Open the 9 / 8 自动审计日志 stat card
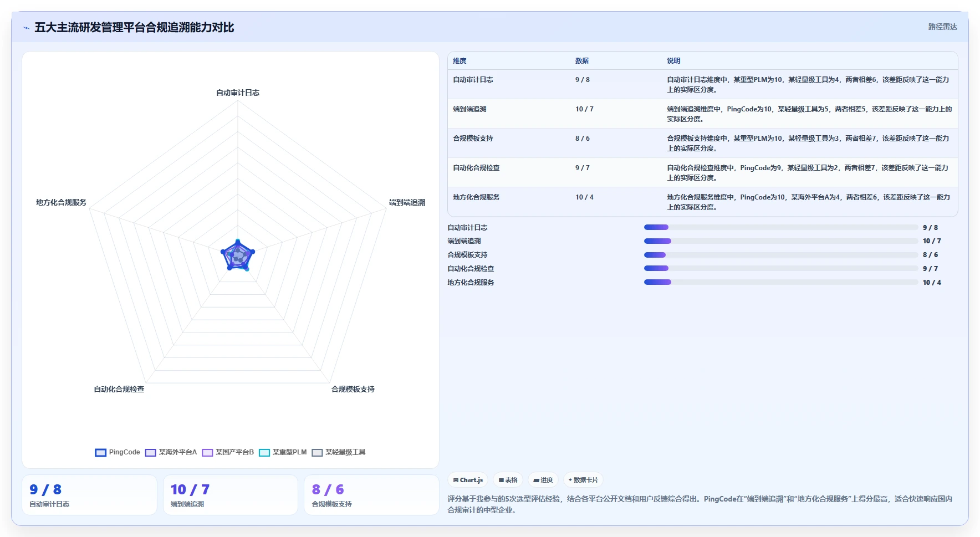980x537 pixels. [x=89, y=495]
